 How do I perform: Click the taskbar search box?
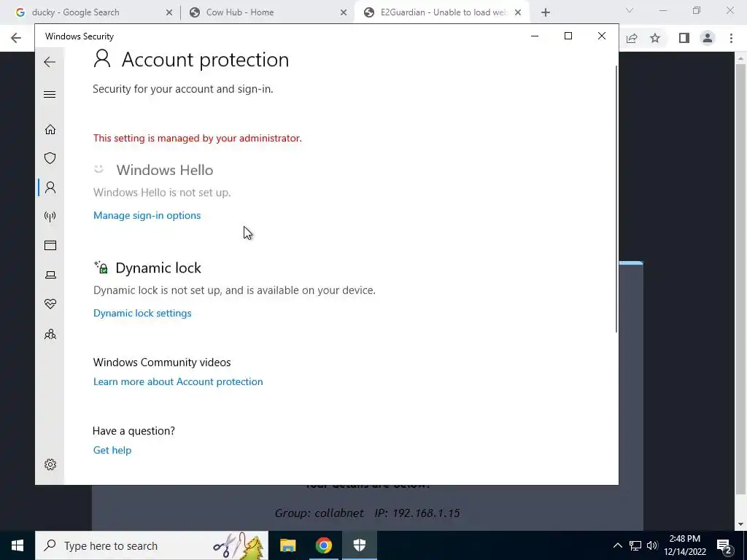click(152, 545)
